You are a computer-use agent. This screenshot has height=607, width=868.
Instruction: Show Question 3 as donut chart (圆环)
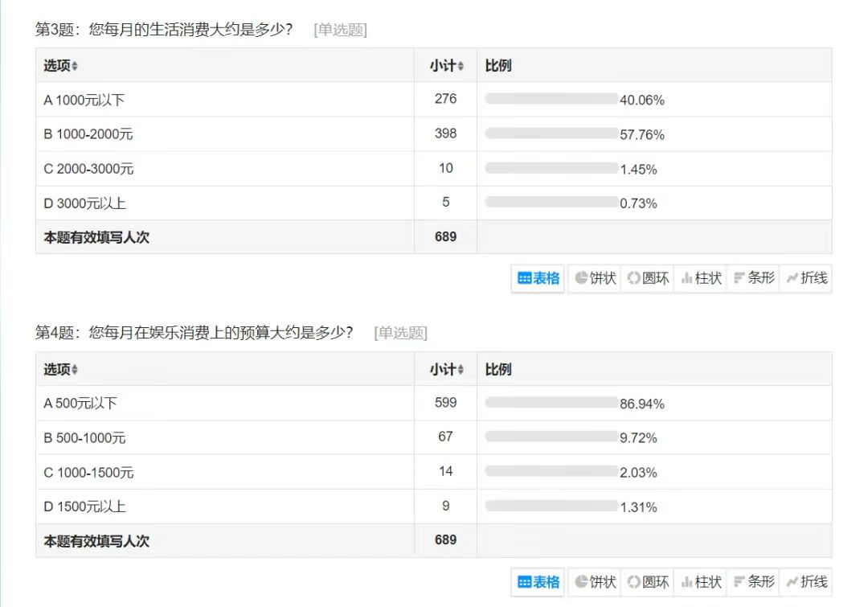tap(648, 278)
